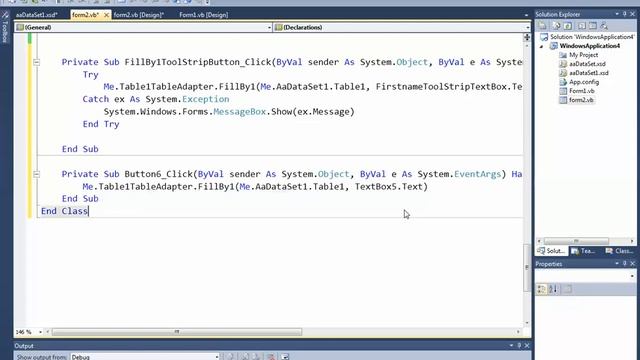Close the Properties panel
Viewport: 640px width, 360px height.
click(633, 264)
